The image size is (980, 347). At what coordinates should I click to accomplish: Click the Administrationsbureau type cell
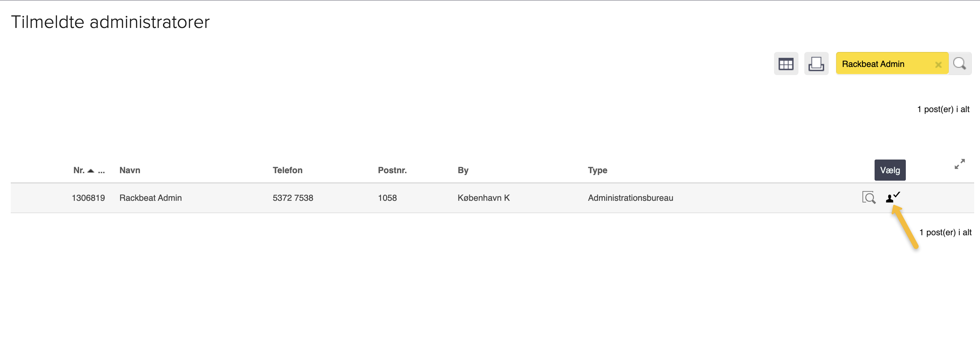(630, 198)
